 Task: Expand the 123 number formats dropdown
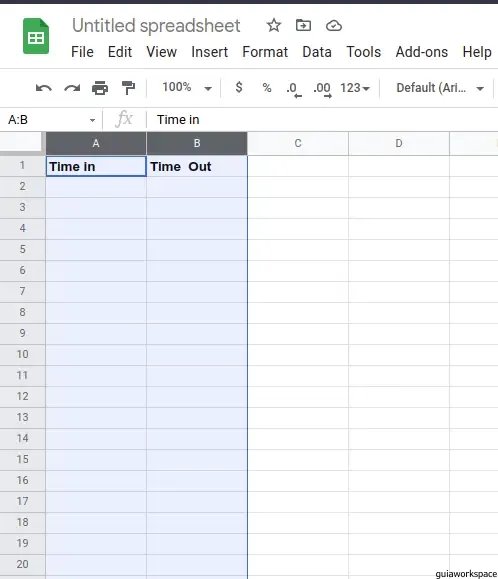(x=355, y=88)
